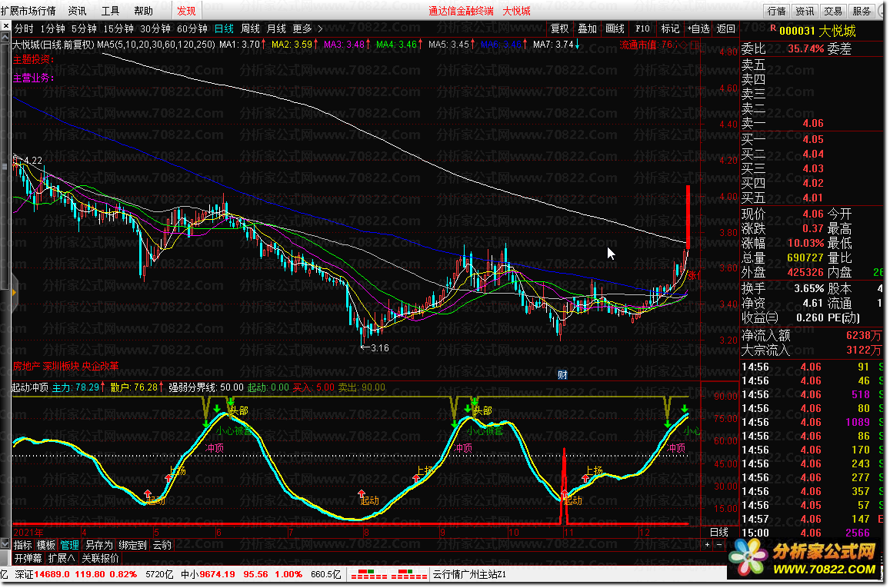Click the > arrow after 更多
This screenshot has height=588, width=890.
320,28
